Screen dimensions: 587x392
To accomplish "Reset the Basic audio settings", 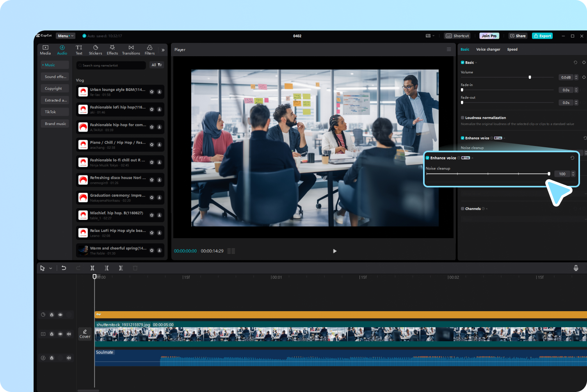I will tap(575, 62).
